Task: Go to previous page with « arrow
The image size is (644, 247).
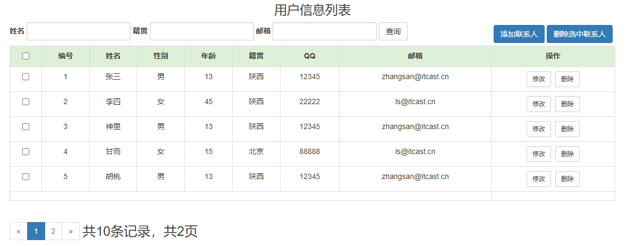Action: coord(19,231)
